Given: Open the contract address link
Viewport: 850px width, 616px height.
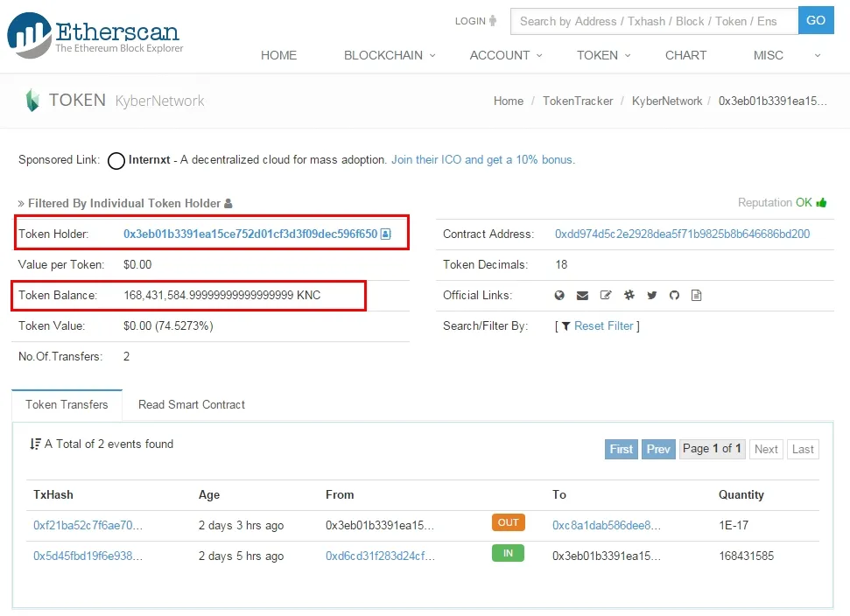Looking at the screenshot, I should (x=683, y=234).
